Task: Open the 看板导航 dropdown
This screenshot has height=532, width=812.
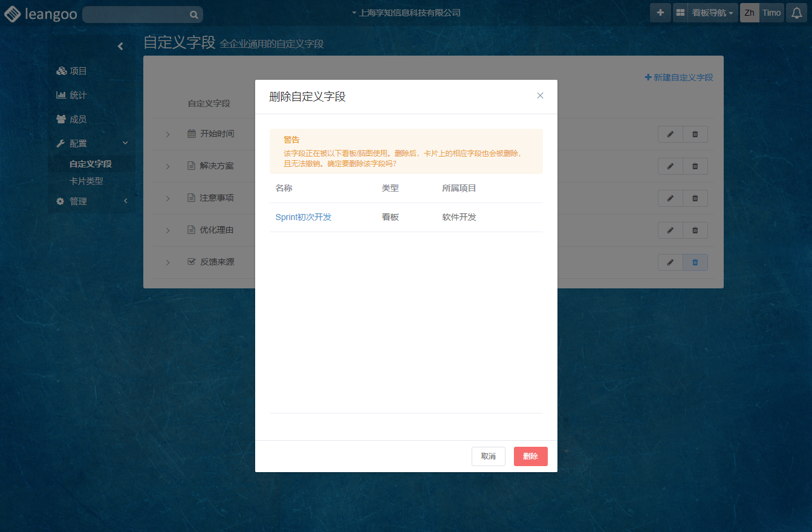Action: [x=712, y=13]
